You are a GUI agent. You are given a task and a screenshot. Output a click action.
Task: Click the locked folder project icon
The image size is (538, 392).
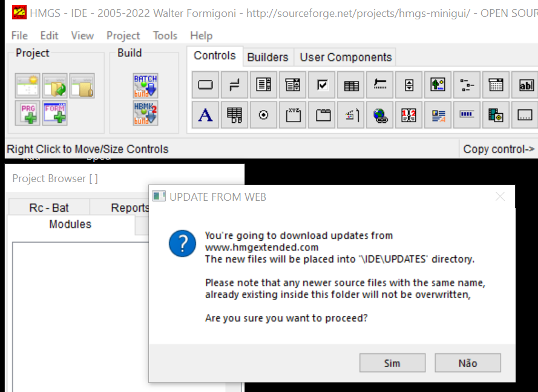[x=82, y=86]
